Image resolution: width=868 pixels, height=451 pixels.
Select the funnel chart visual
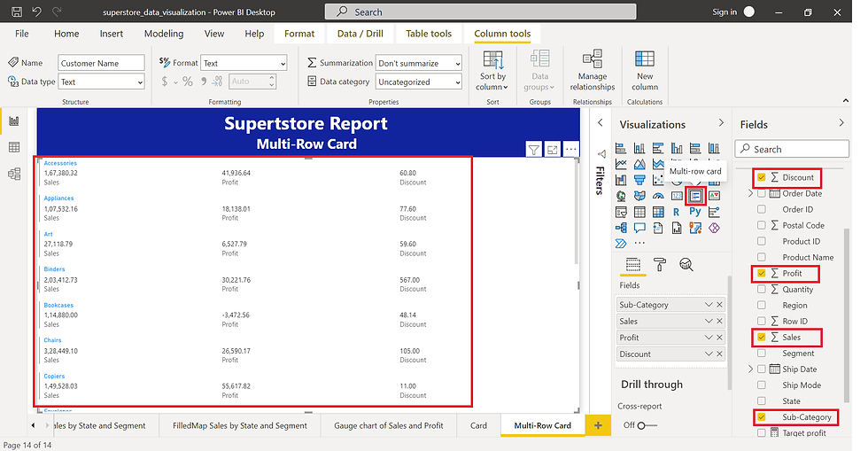(x=639, y=180)
